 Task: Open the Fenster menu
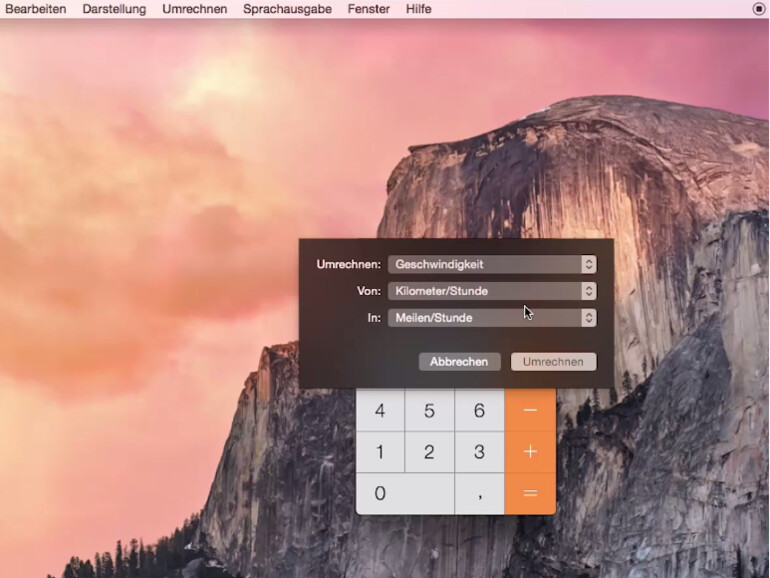point(368,9)
